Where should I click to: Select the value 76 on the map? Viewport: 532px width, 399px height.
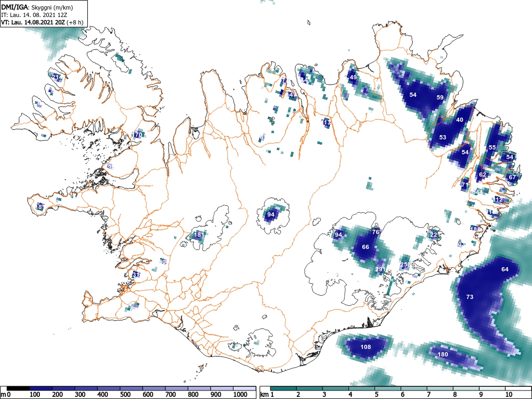click(375, 232)
